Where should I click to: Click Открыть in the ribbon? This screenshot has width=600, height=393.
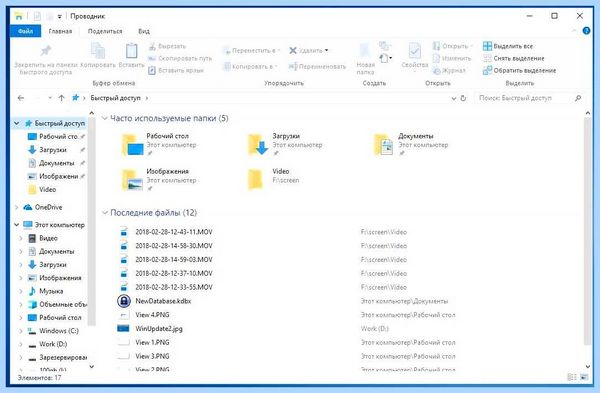[x=452, y=46]
